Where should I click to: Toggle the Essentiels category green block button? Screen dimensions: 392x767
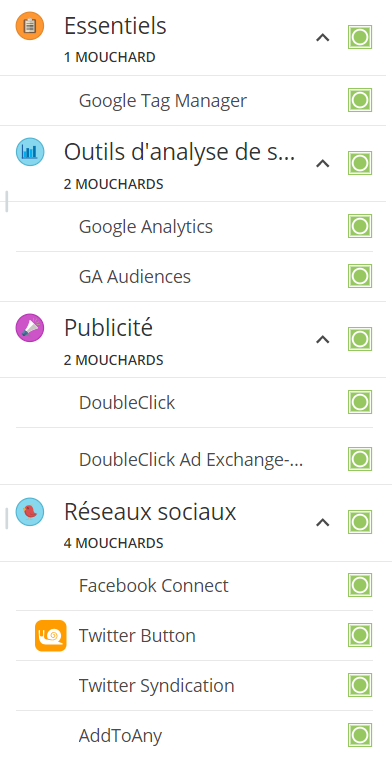pos(360,37)
